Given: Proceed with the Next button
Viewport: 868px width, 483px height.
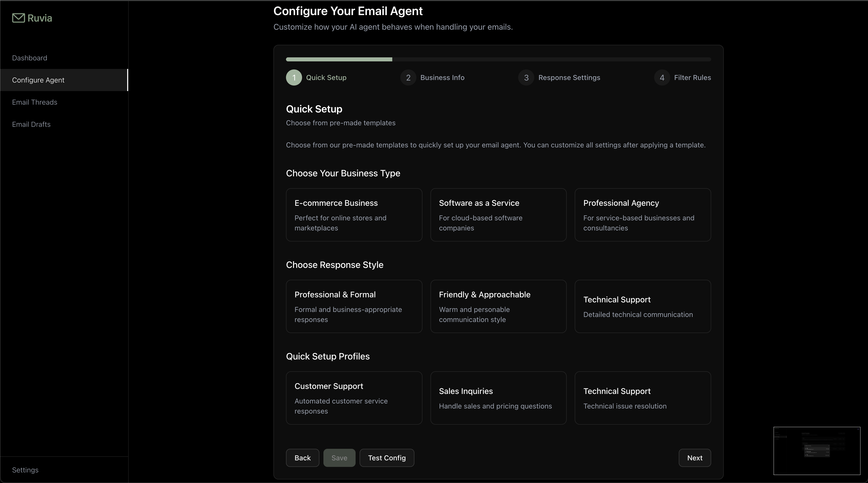Looking at the screenshot, I should [694, 458].
